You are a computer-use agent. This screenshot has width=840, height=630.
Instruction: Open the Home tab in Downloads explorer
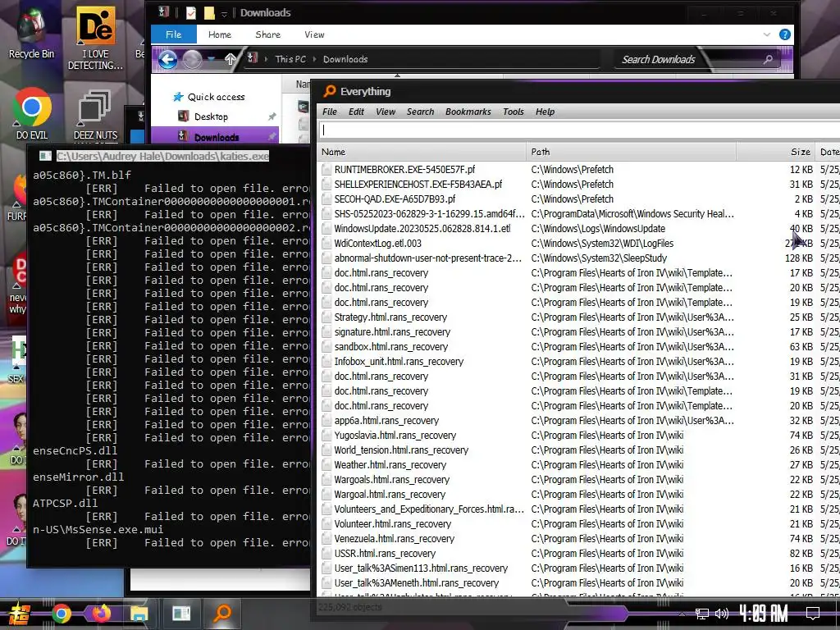pos(220,34)
